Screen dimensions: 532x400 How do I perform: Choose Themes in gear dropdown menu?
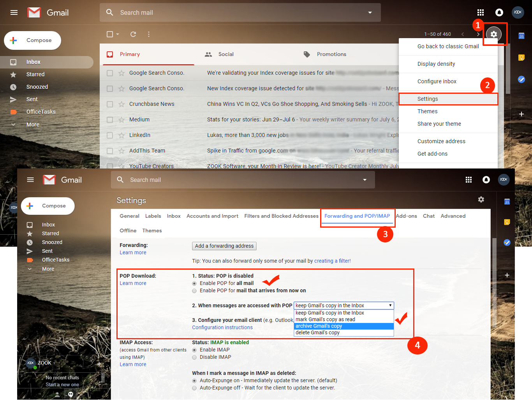point(448,111)
